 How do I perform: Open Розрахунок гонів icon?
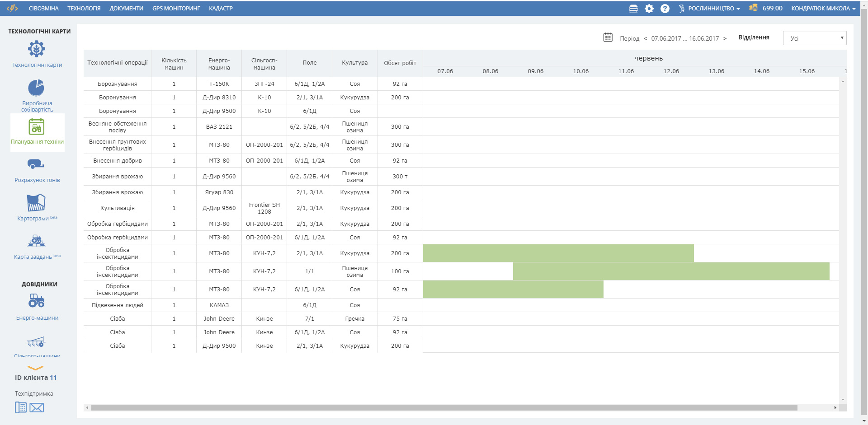tap(36, 164)
